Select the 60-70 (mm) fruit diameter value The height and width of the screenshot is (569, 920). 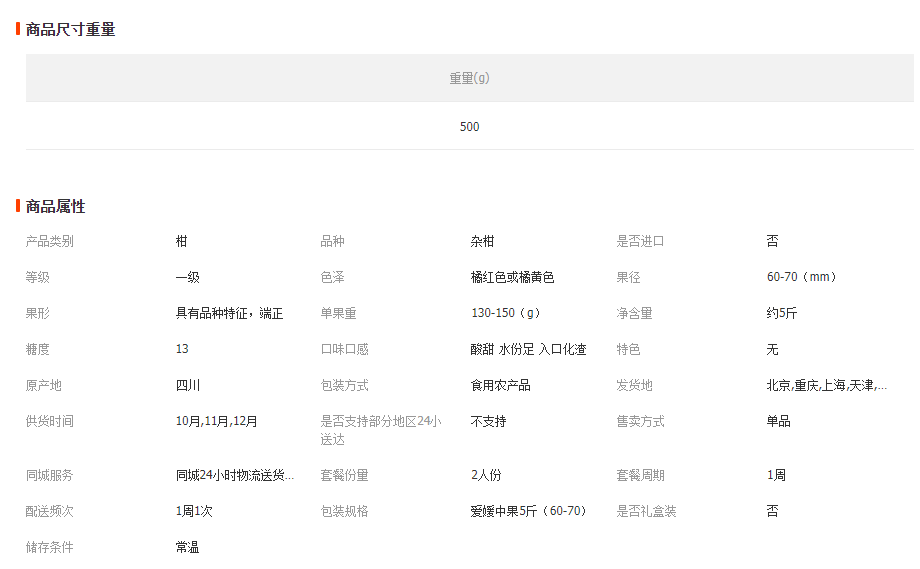click(x=802, y=277)
